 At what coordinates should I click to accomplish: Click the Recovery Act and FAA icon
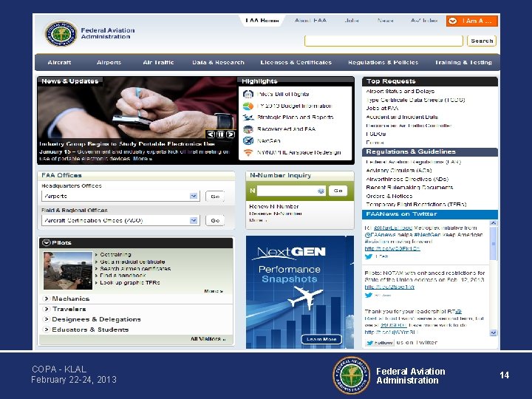[x=248, y=129]
